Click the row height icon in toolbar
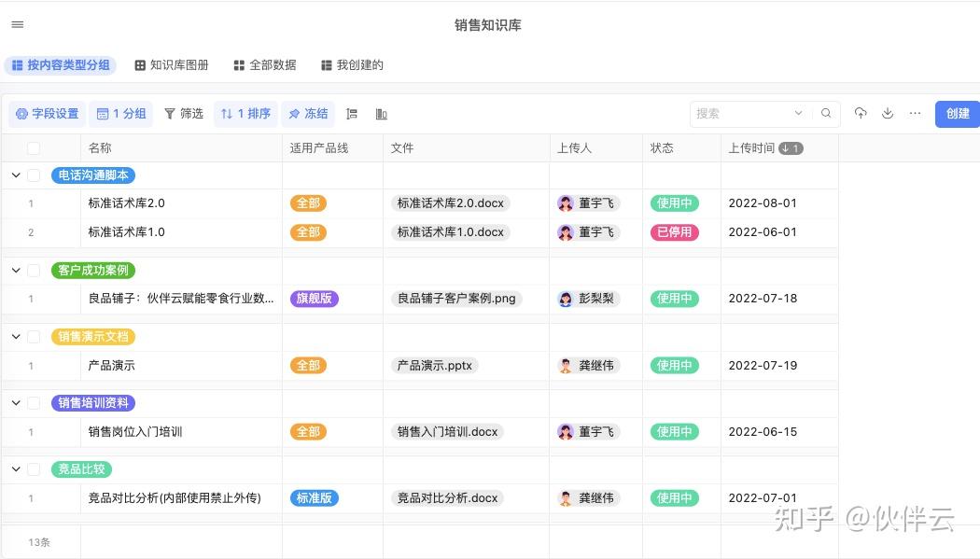Image resolution: width=980 pixels, height=559 pixels. [352, 114]
